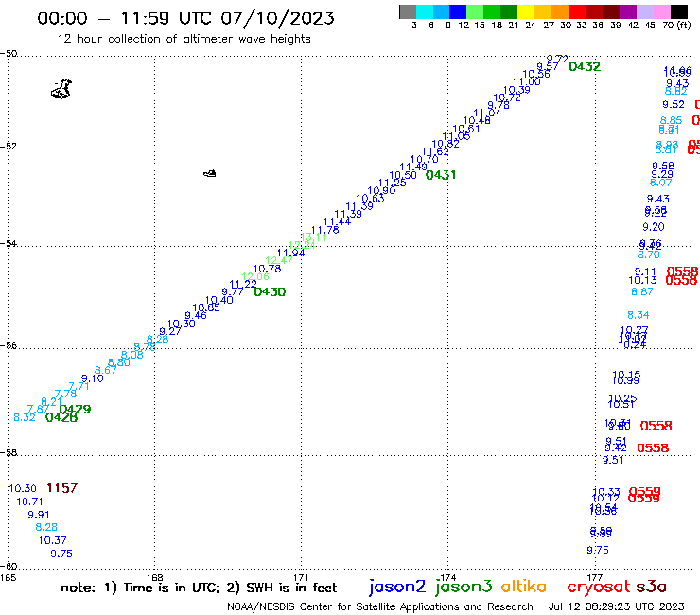Click wave height value '9.10'
This screenshot has height=615, width=700.
[93, 378]
